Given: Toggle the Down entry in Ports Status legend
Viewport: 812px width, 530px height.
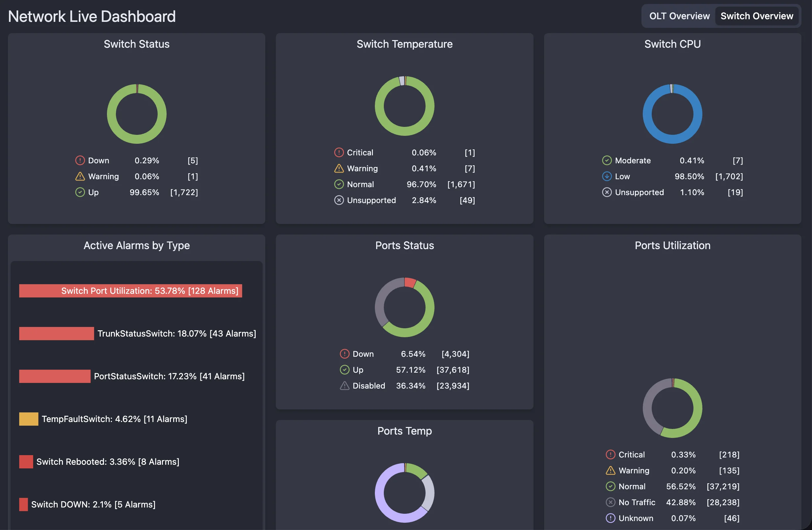Looking at the screenshot, I should tap(363, 354).
